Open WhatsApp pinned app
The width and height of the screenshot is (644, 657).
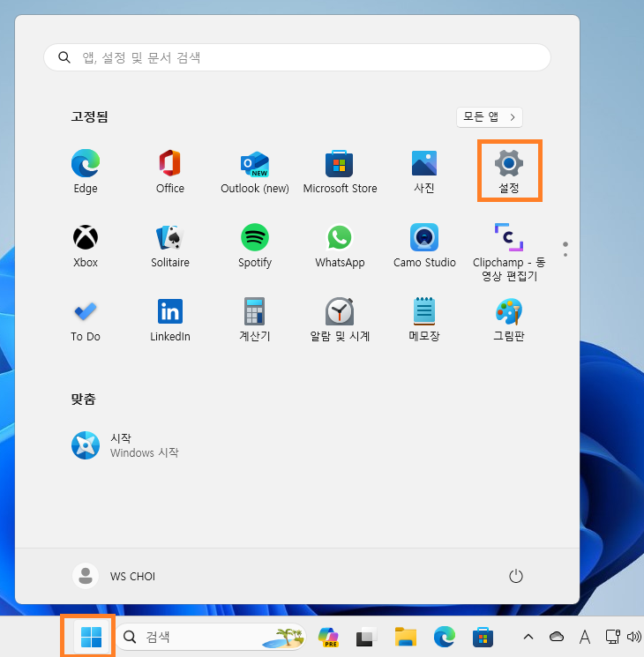(x=340, y=245)
